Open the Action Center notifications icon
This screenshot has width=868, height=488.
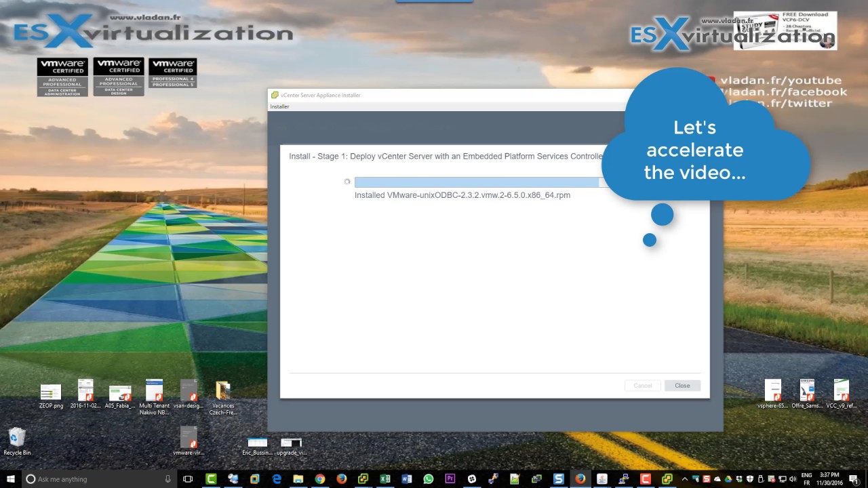pos(854,479)
